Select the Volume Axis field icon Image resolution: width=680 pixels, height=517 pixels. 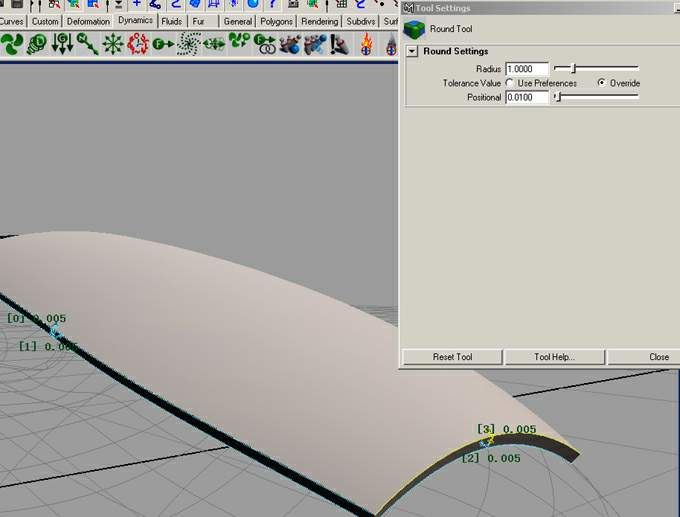pos(214,44)
